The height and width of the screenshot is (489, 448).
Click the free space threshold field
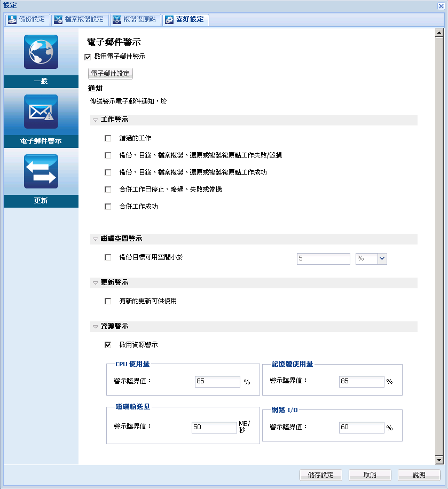point(324,258)
